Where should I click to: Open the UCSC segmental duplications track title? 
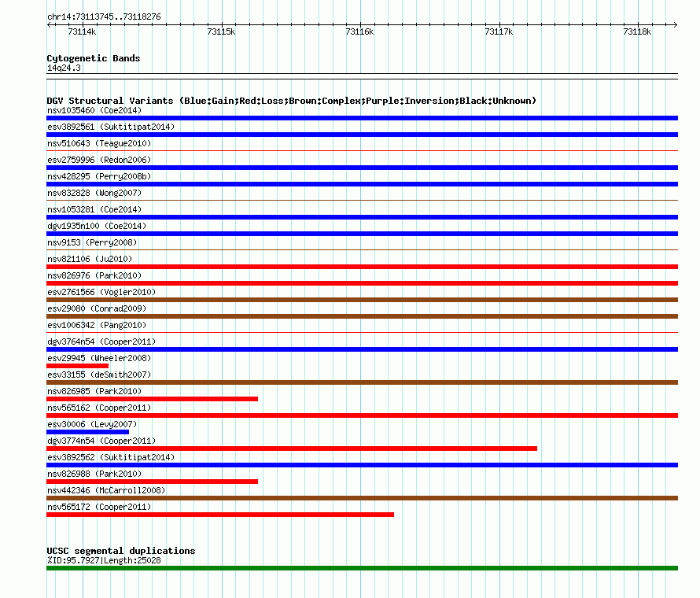[121, 551]
